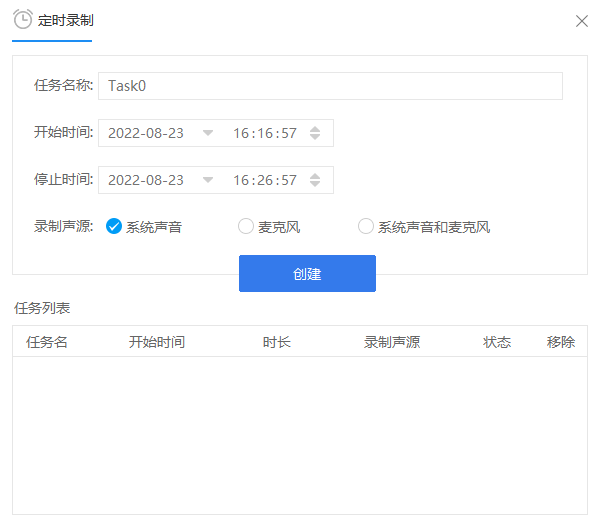Viewport: 600px width, 530px height.
Task: Click the 任务名 column header
Action: point(47,342)
